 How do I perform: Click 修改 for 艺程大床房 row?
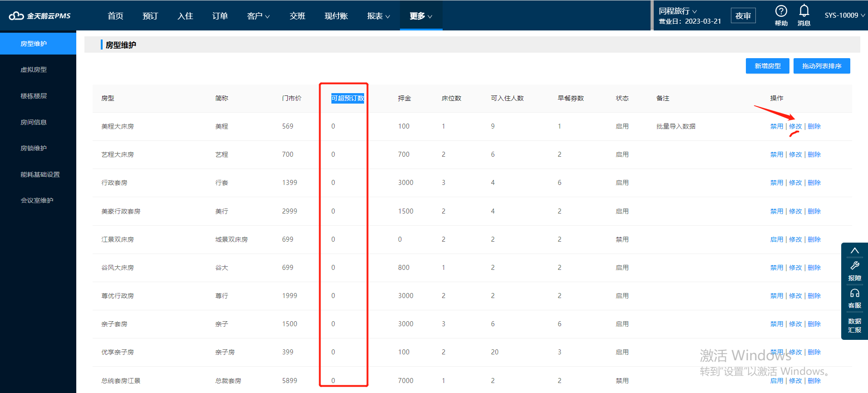795,154
